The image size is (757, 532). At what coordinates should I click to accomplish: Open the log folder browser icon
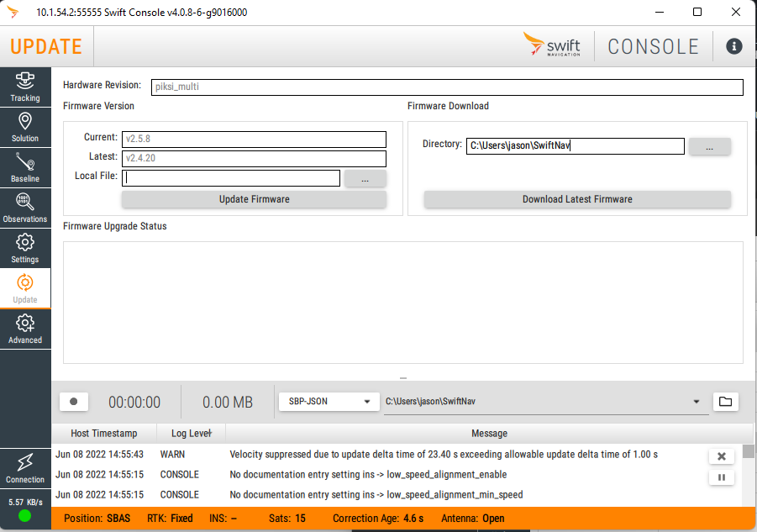pos(725,402)
